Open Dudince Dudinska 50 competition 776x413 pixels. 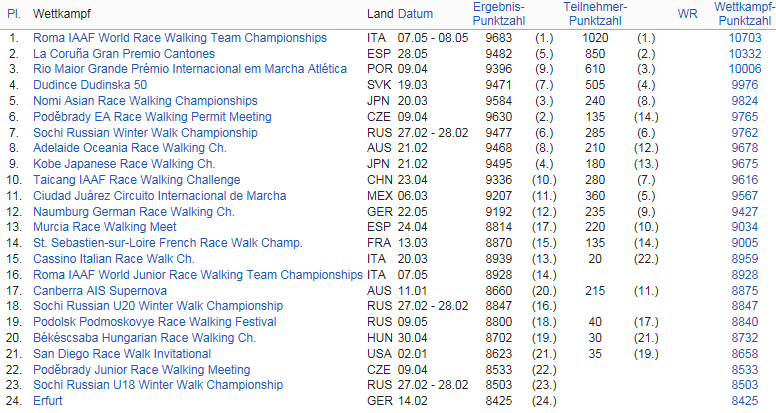[90, 85]
